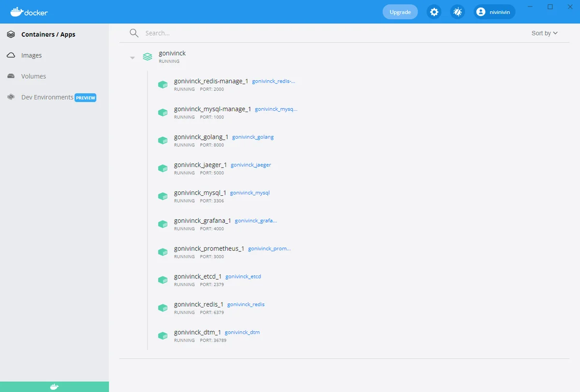This screenshot has height=392, width=580.
Task: Click PORT: 36789 text
Action: click(x=213, y=340)
